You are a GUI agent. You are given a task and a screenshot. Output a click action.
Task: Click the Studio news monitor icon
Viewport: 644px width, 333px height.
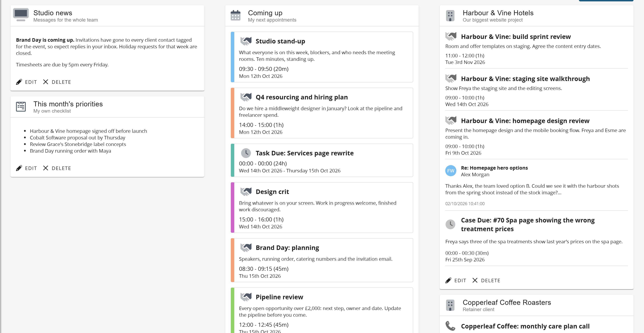pos(21,15)
